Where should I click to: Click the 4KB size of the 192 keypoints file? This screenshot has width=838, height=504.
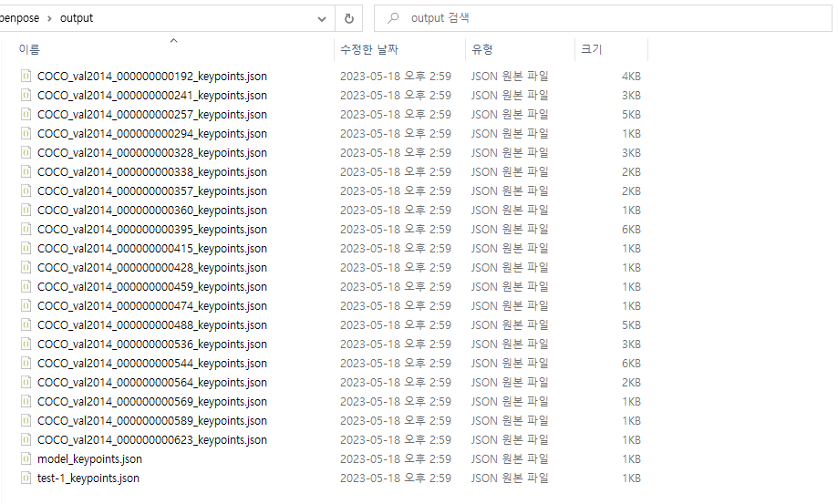pos(631,77)
